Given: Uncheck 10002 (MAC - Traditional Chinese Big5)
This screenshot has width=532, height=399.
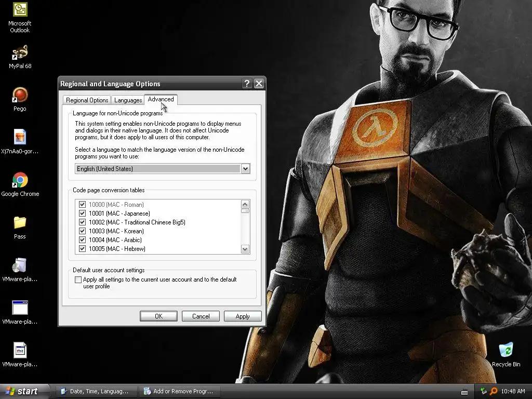Looking at the screenshot, I should click(82, 222).
